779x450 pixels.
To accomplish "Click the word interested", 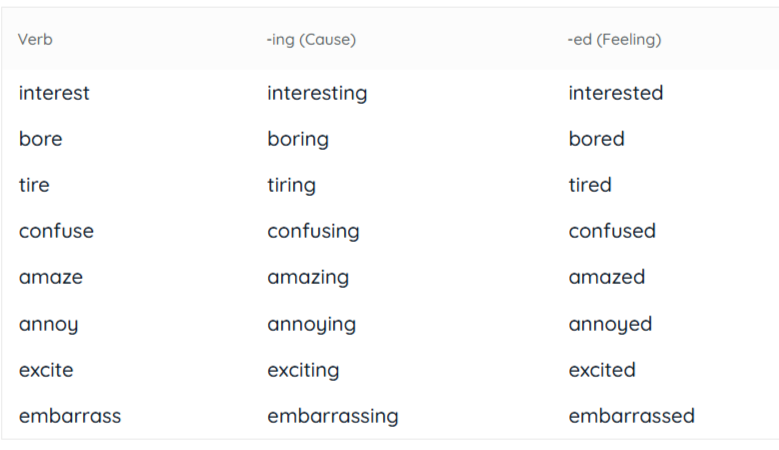I will [616, 93].
